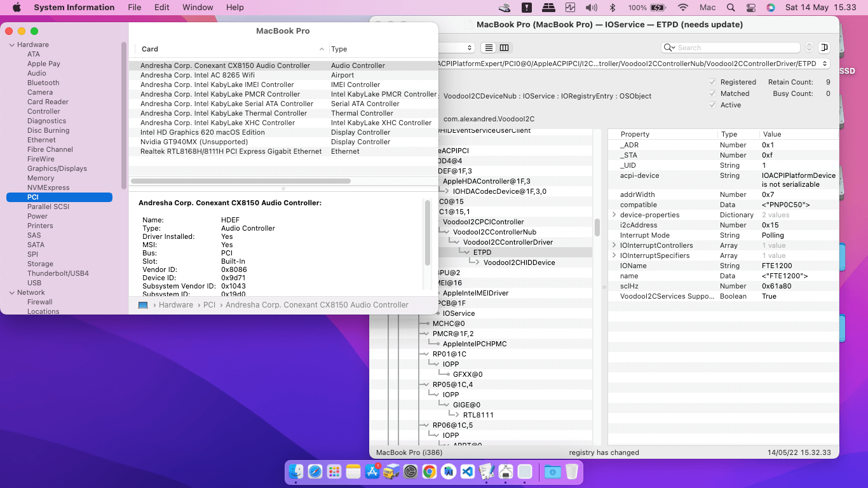The height and width of the screenshot is (488, 868).
Task: Open the date and time in menu bar
Action: tap(821, 8)
